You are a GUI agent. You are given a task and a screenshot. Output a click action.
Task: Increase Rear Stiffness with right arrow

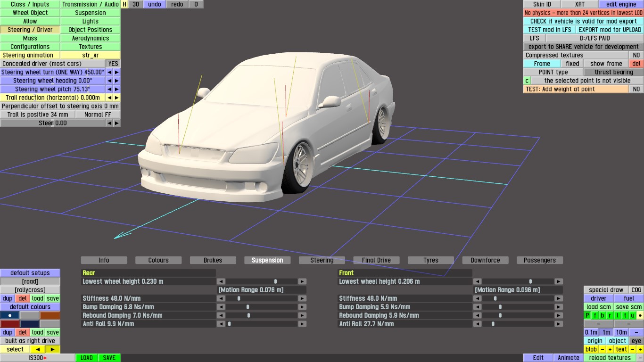coord(303,298)
